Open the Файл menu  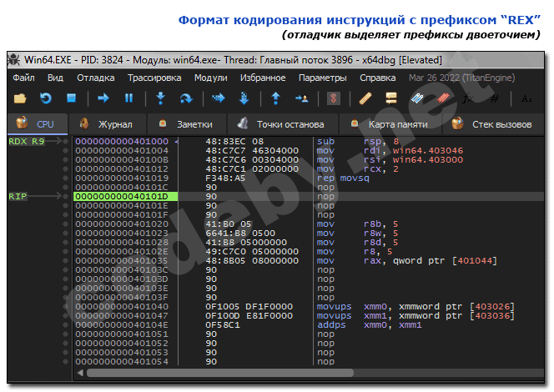23,78
